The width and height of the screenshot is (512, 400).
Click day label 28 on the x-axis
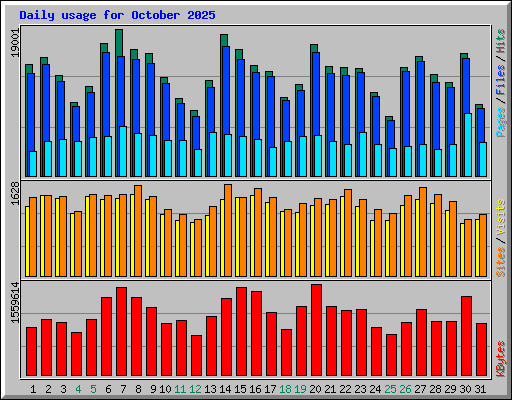pos(435,389)
